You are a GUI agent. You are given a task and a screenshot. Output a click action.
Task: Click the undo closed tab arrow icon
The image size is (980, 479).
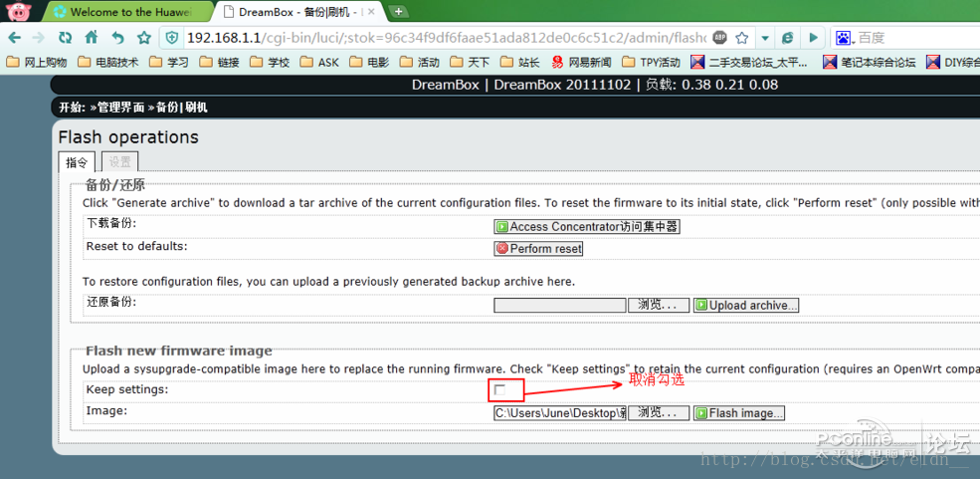click(117, 38)
